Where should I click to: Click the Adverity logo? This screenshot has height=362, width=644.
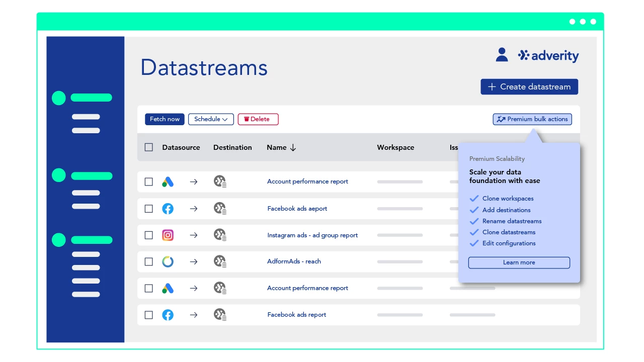tap(548, 56)
